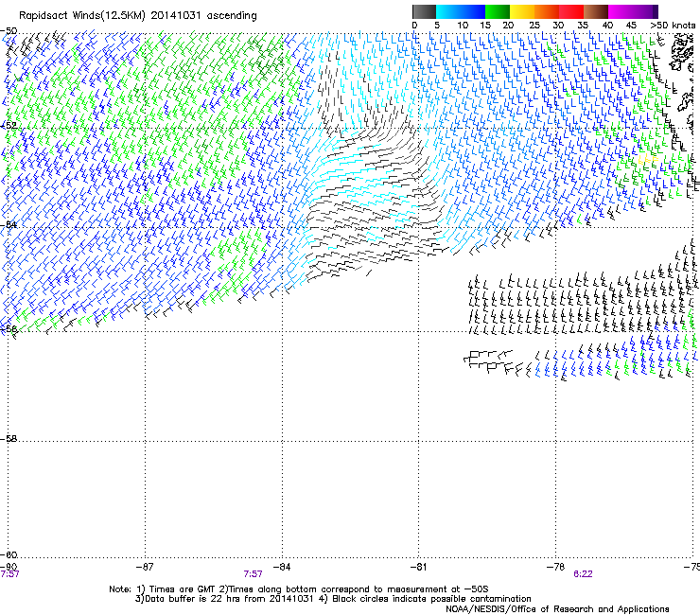Click 'NOAA/NESDIS/Office of Research and Applications' credit
The width and height of the screenshot is (700, 615).
coord(557,609)
